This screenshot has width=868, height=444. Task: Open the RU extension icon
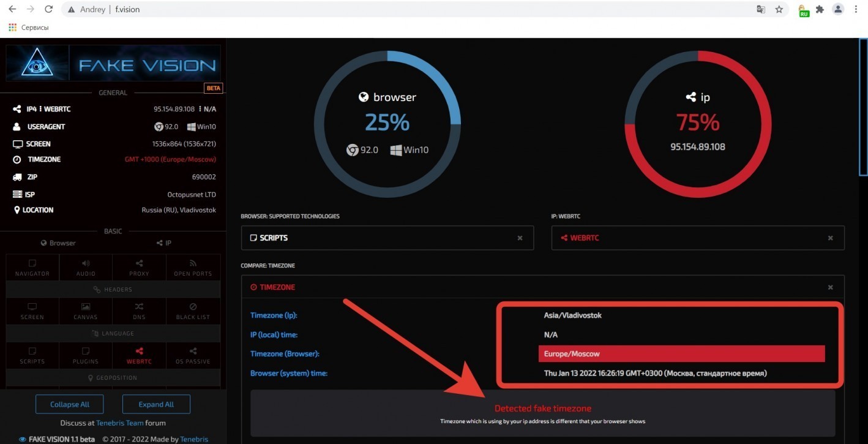(804, 10)
